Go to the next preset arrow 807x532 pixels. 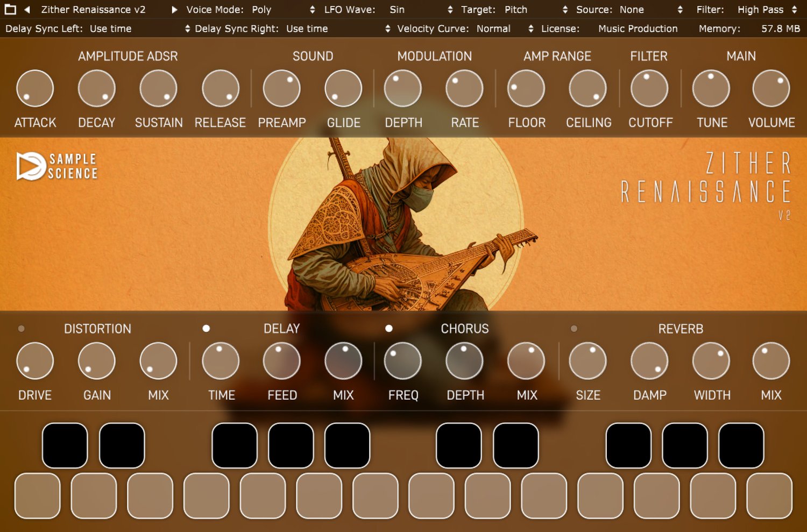click(x=174, y=10)
